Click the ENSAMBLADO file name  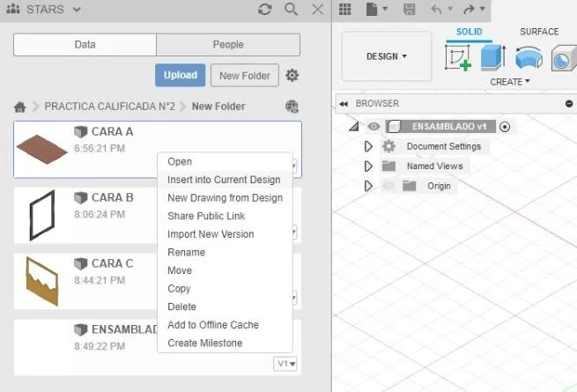tap(124, 329)
